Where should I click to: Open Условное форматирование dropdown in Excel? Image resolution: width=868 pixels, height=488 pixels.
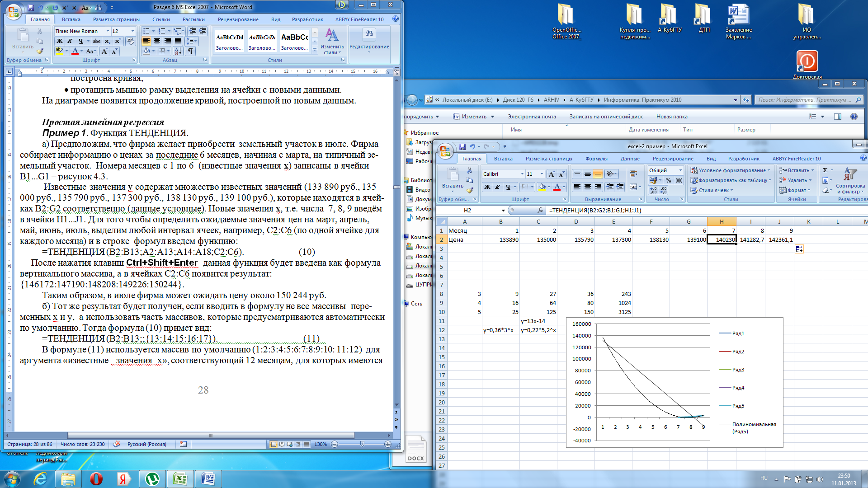(730, 170)
